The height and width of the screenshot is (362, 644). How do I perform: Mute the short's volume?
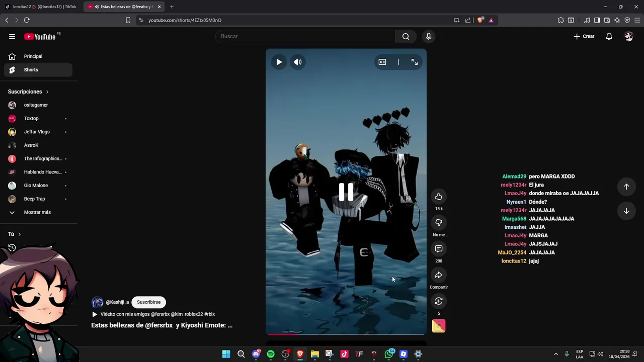pos(298,62)
